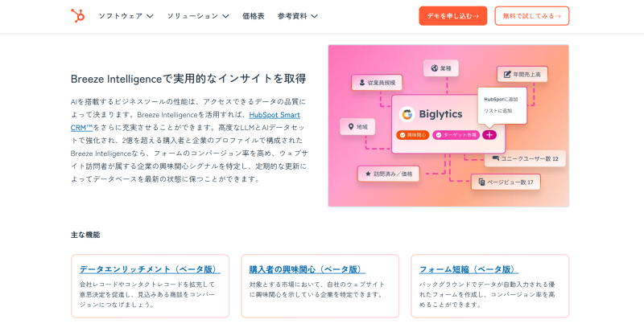Click the Biglytics company name text
The image size is (644, 336).
(x=440, y=114)
